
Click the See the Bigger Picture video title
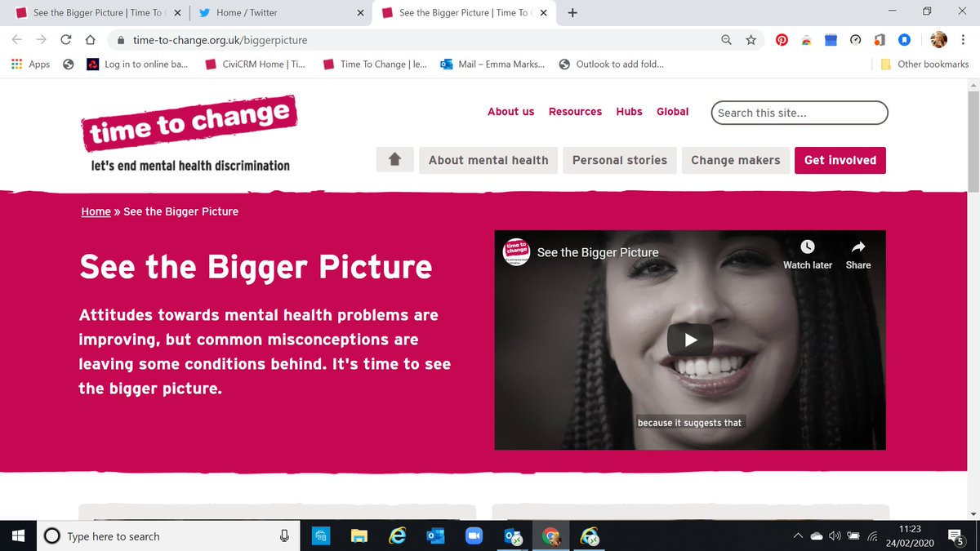598,252
